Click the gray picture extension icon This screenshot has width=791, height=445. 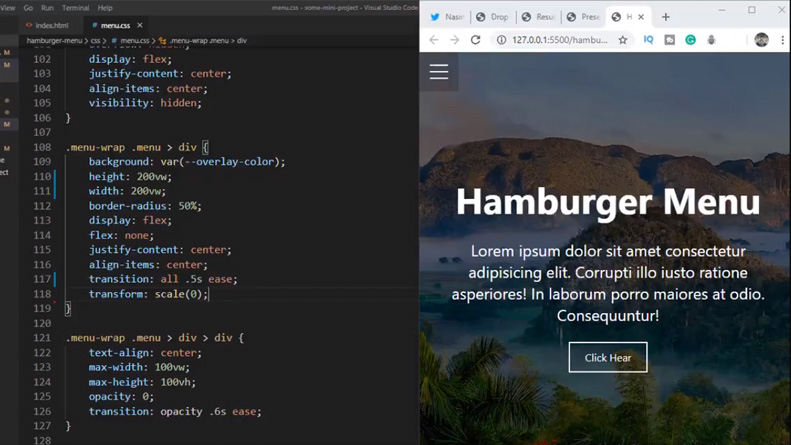click(669, 40)
